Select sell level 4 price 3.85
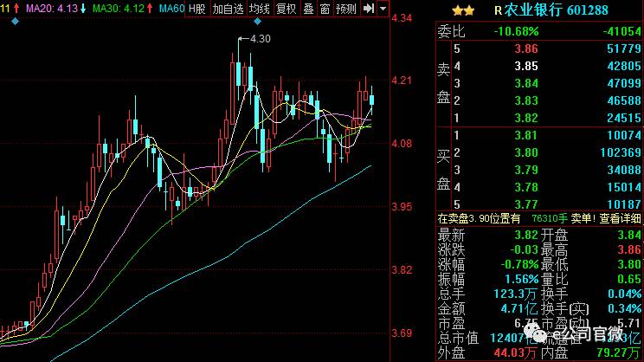The image size is (644, 362). pyautogui.click(x=526, y=66)
